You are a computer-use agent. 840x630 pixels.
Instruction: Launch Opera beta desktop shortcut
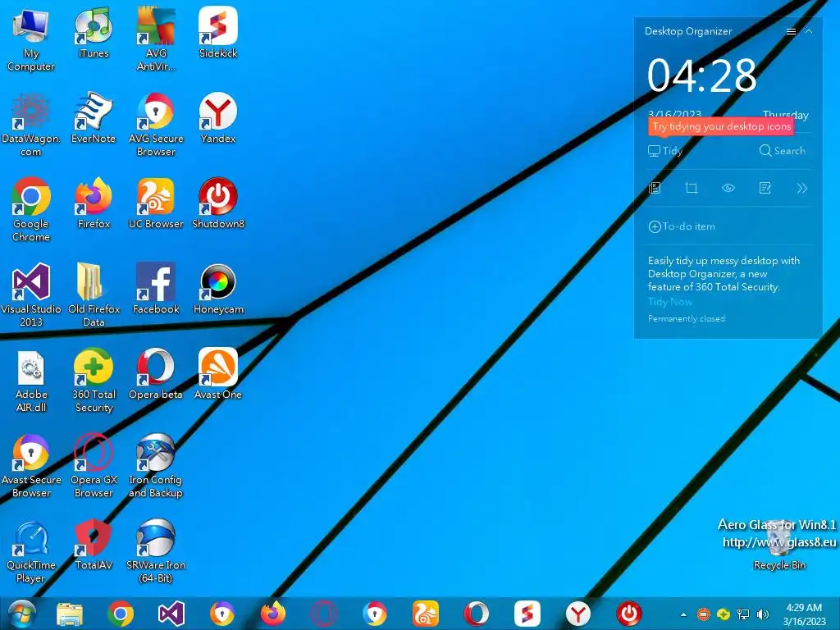click(156, 374)
